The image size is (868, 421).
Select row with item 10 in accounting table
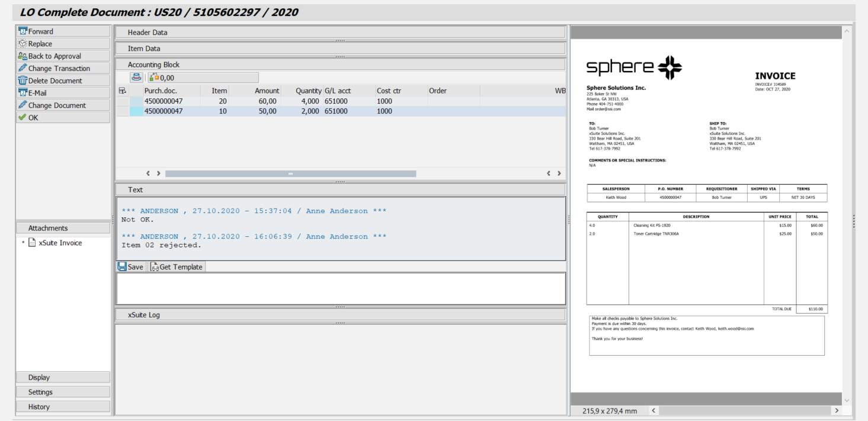click(x=237, y=111)
